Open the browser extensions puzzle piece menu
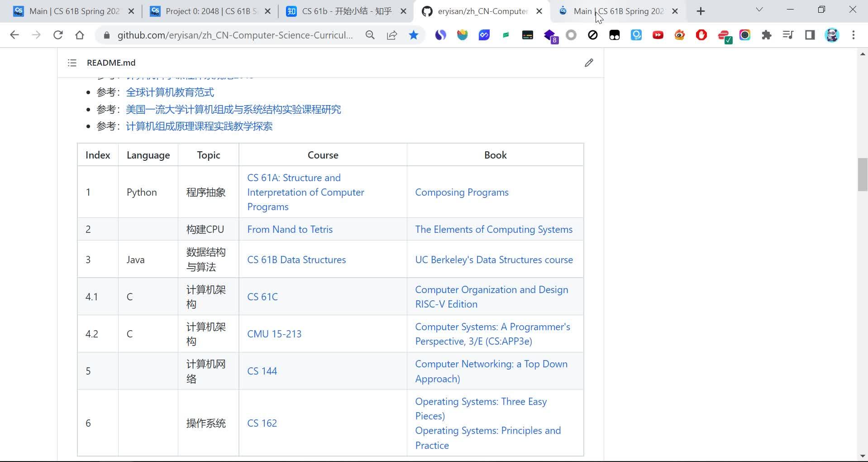Image resolution: width=868 pixels, height=462 pixels. [767, 35]
